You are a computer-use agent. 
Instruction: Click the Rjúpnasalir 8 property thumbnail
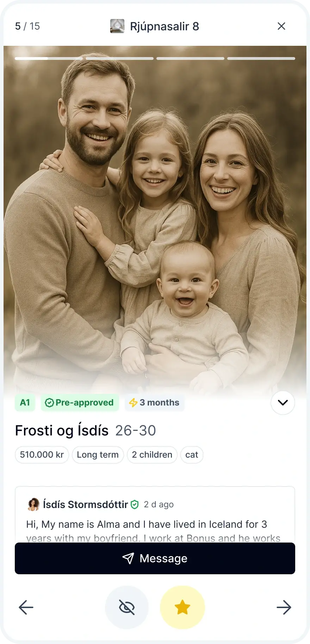[x=117, y=26]
